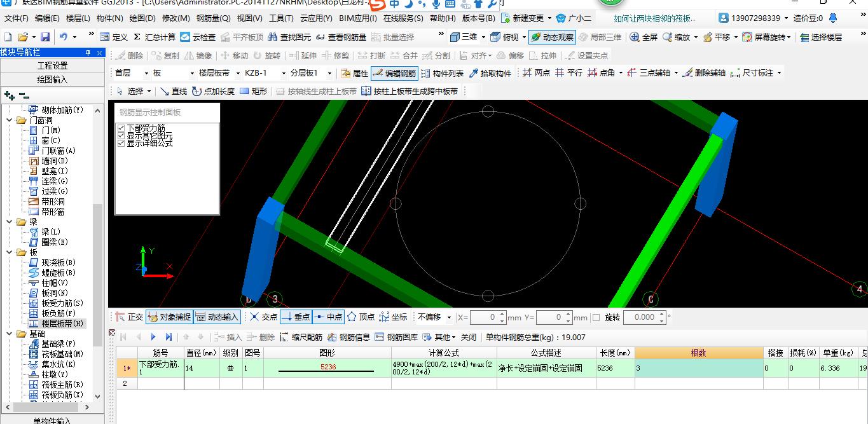Open the 钢筋量(Q) menu
Screen dimensions: 868x424
(213, 18)
